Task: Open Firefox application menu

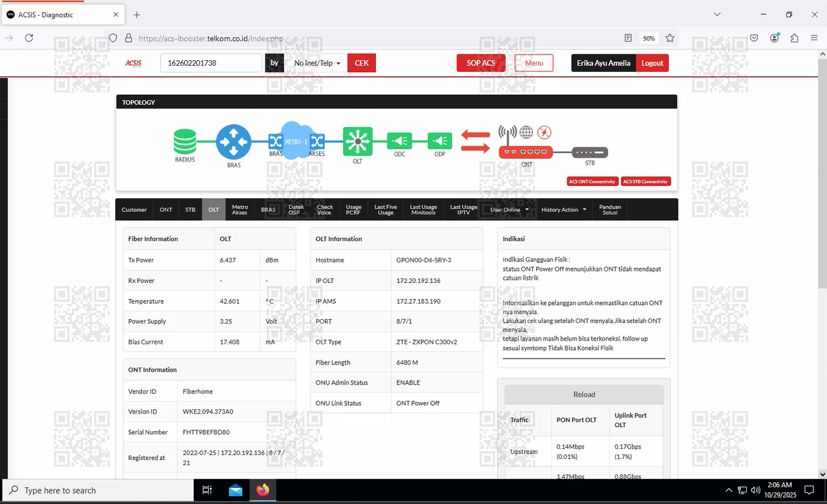Action: tap(814, 38)
